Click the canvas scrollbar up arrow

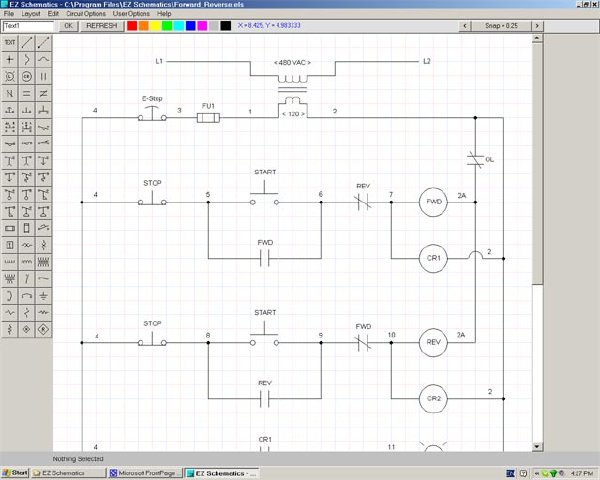(537, 38)
